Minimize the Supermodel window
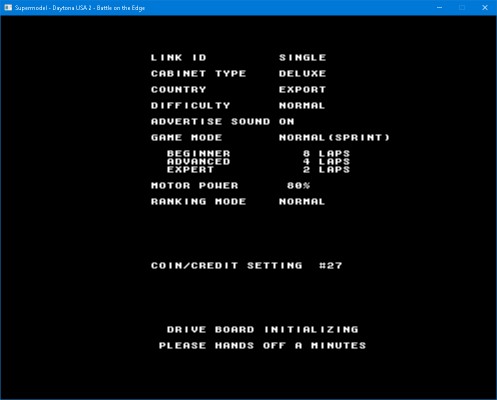 (440, 7)
